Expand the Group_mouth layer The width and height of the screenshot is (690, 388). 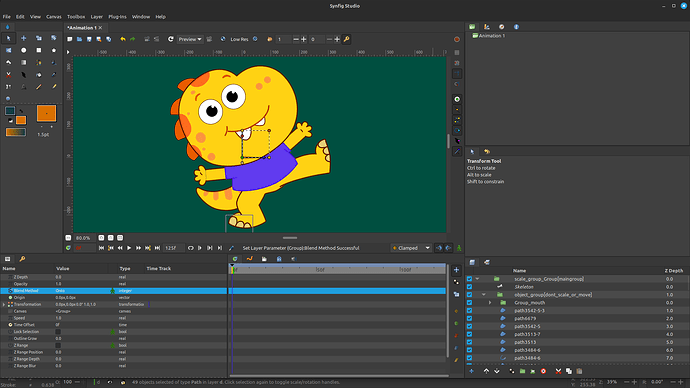pyautogui.click(x=490, y=303)
